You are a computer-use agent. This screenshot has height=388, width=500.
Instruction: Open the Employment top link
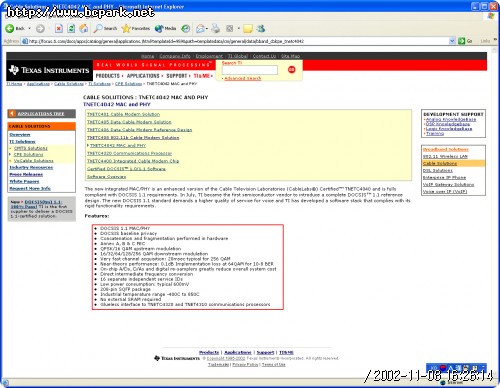tap(209, 56)
